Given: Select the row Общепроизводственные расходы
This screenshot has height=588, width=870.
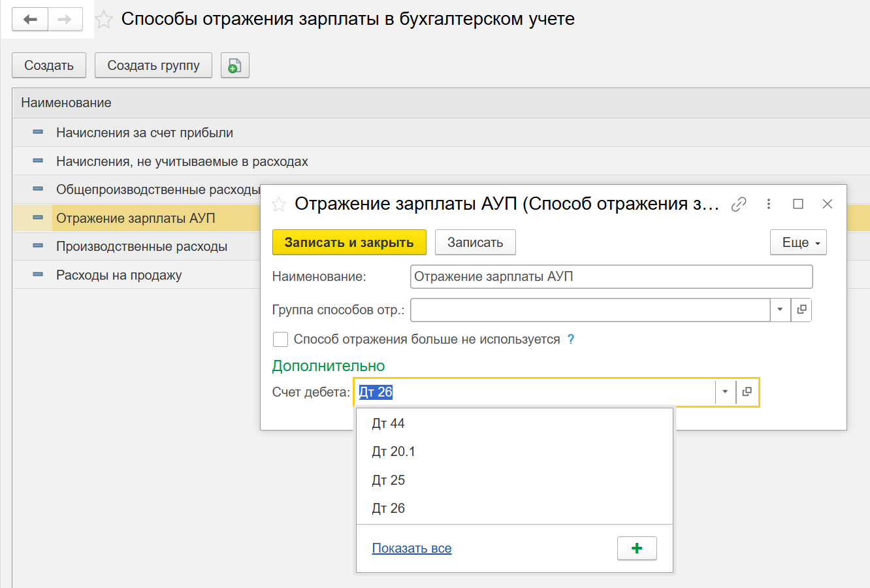Looking at the screenshot, I should pyautogui.click(x=137, y=189).
